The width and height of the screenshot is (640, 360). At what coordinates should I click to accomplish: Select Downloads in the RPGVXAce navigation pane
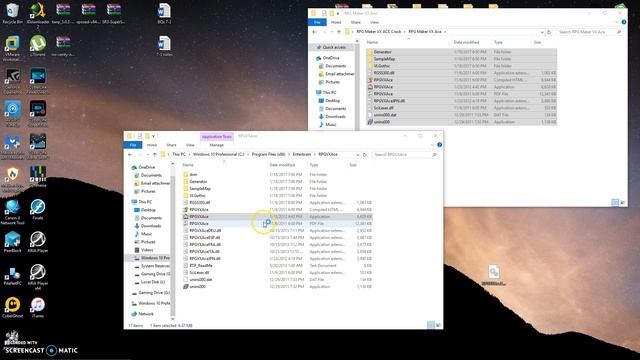pyautogui.click(x=151, y=226)
